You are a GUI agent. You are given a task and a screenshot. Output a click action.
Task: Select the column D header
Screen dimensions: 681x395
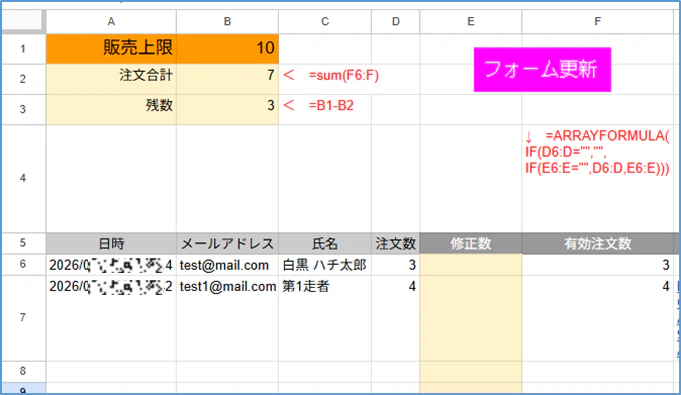[396, 21]
